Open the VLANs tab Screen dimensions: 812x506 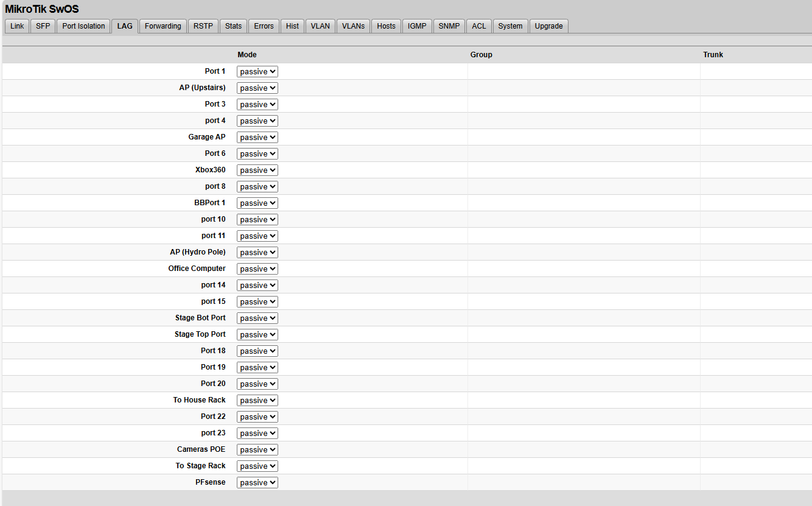[x=353, y=26]
